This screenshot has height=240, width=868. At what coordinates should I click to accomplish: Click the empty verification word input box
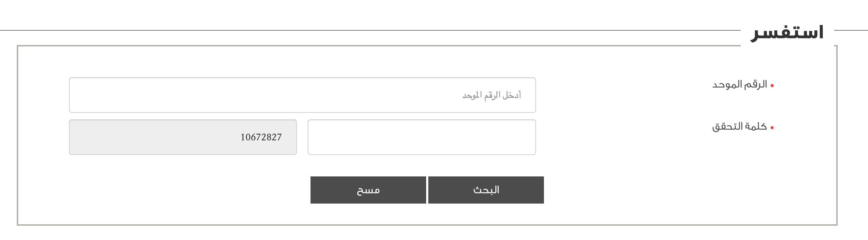point(422,137)
